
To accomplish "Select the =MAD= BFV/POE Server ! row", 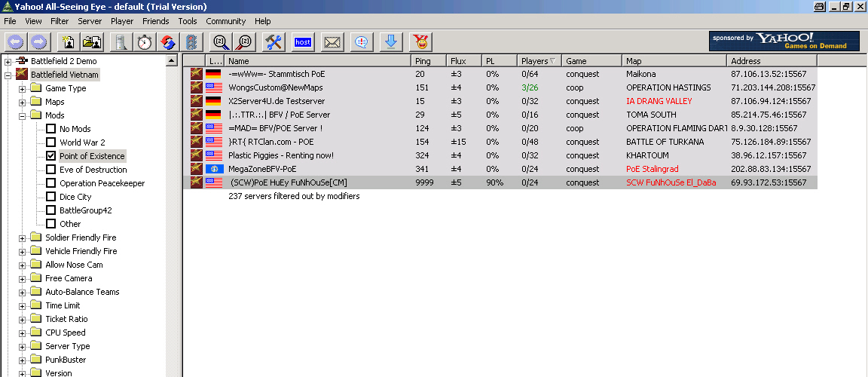I will tap(500, 128).
